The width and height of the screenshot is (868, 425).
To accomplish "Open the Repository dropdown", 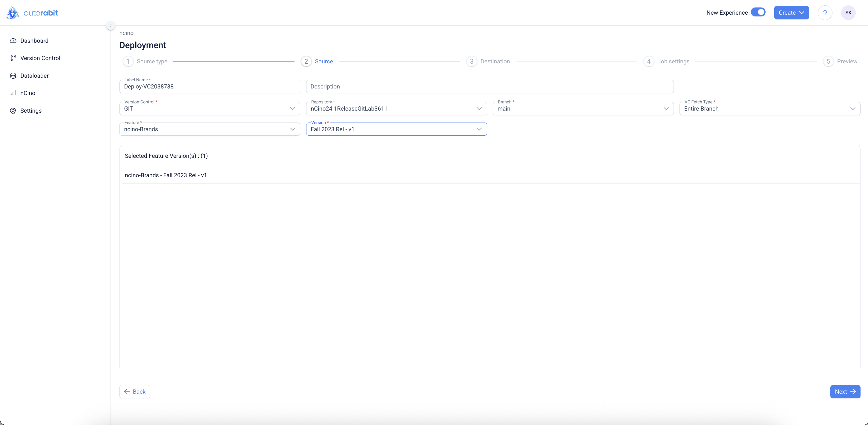I will tap(396, 108).
